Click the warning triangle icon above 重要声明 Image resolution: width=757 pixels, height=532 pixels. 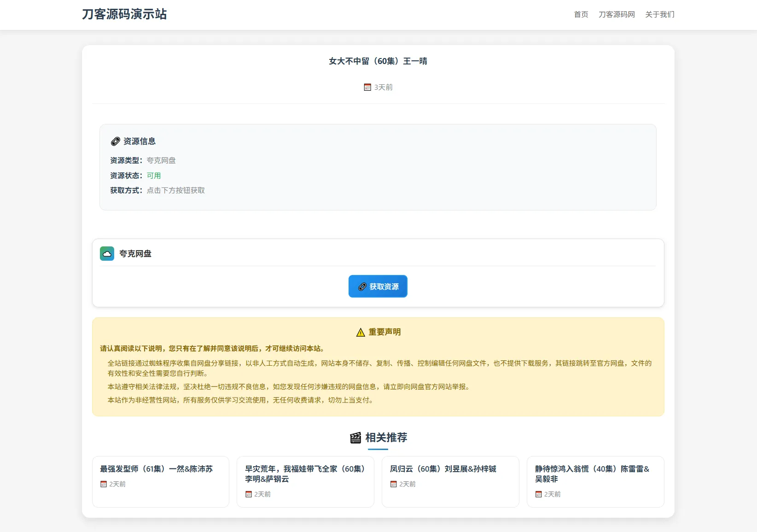360,332
